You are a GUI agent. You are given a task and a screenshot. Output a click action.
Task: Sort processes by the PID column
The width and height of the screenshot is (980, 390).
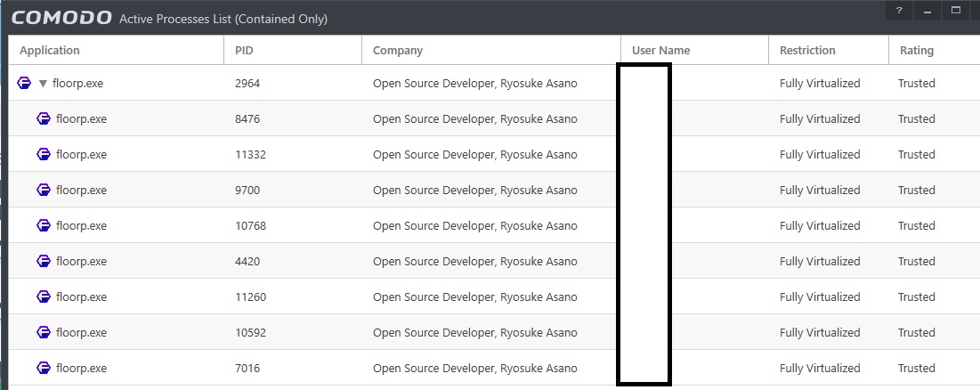244,51
